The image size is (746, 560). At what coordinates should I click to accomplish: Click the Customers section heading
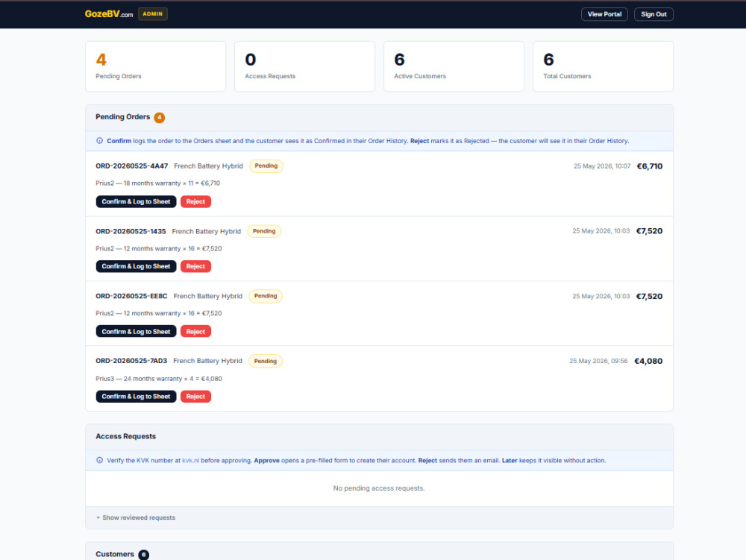point(115,554)
